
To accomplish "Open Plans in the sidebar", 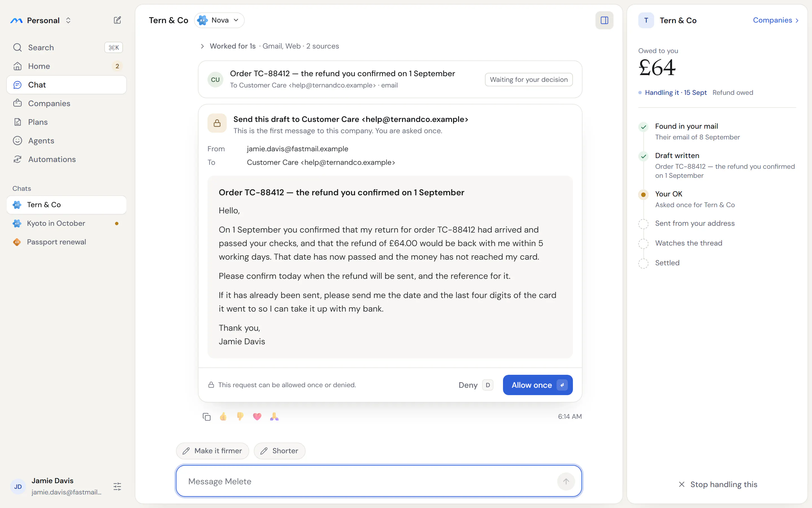I will click(67, 122).
